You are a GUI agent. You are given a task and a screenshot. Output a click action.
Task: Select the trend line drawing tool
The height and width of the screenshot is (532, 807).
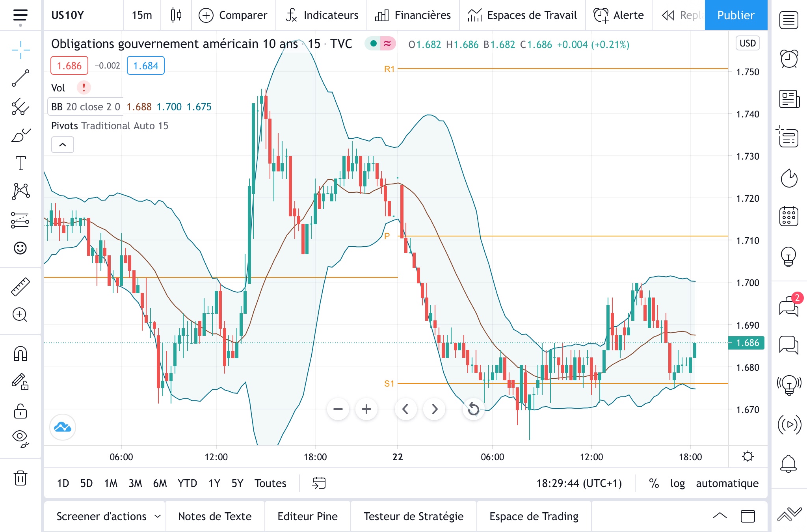click(20, 78)
